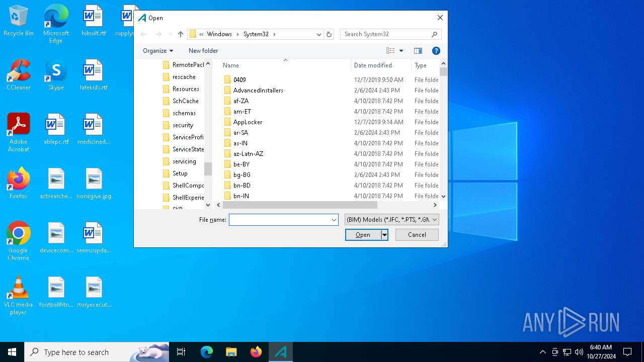Open the Adobe Acrobat desktop shortcut
This screenshot has height=362, width=644.
click(19, 133)
